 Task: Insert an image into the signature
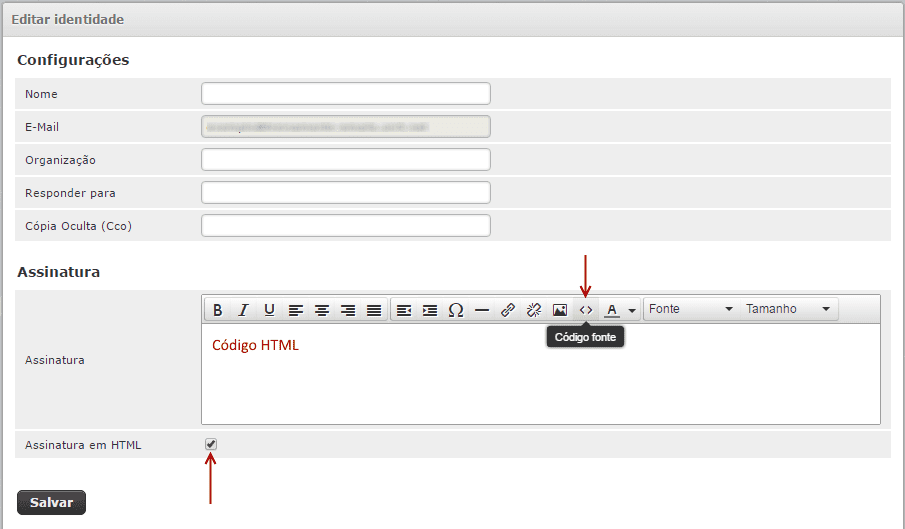tap(560, 310)
